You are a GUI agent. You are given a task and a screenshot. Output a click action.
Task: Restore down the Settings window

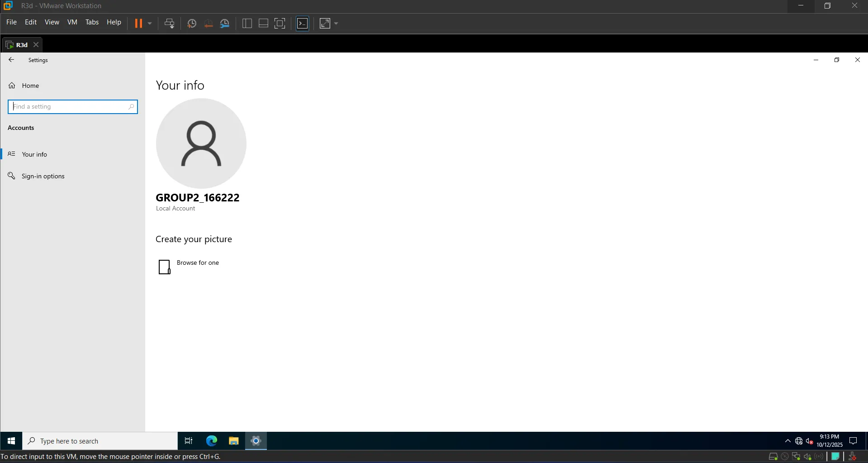[837, 60]
